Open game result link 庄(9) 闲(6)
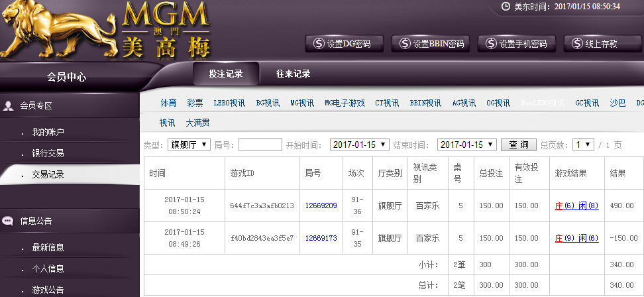 click(576, 238)
